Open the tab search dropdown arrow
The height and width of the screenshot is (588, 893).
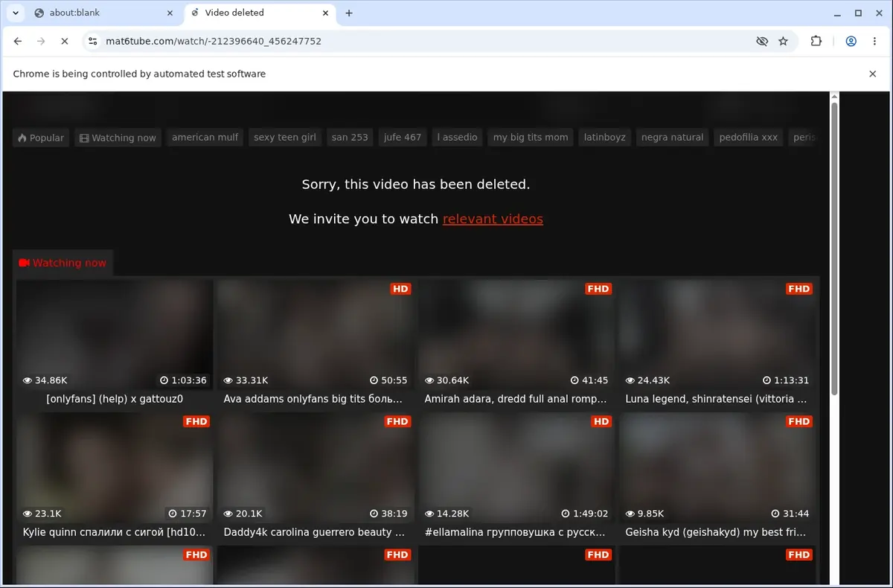pyautogui.click(x=16, y=13)
